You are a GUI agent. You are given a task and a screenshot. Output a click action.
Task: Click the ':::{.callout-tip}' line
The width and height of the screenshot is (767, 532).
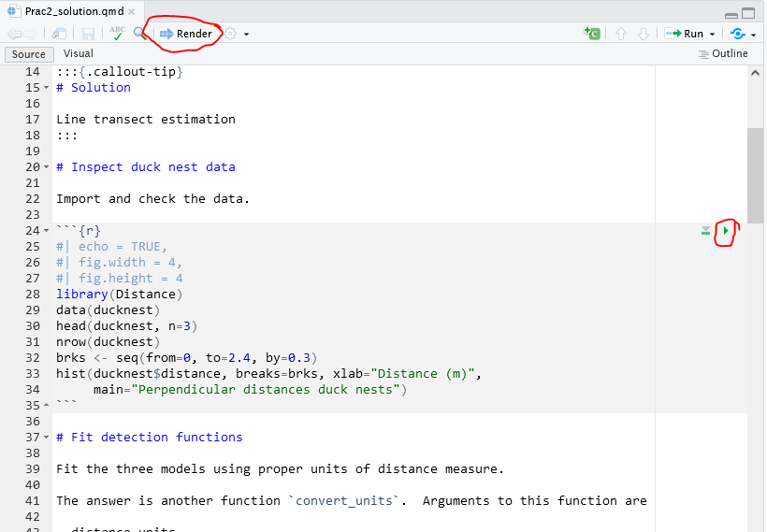point(120,72)
